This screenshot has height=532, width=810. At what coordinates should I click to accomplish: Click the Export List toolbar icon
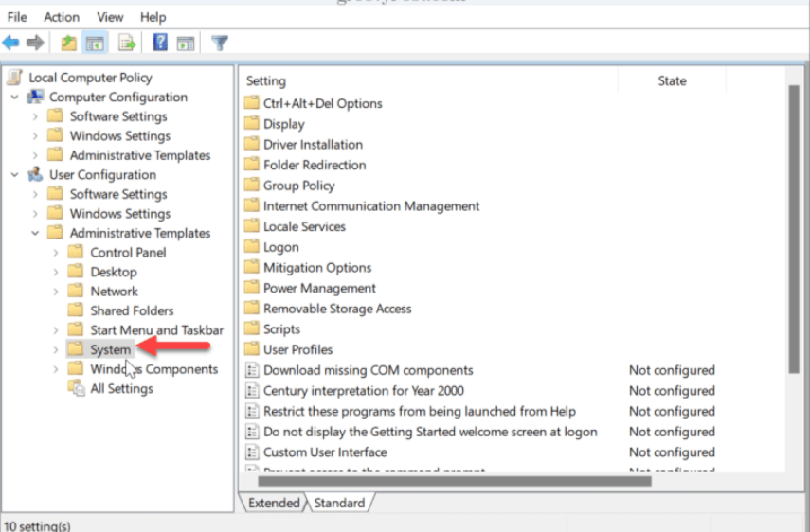tap(126, 43)
